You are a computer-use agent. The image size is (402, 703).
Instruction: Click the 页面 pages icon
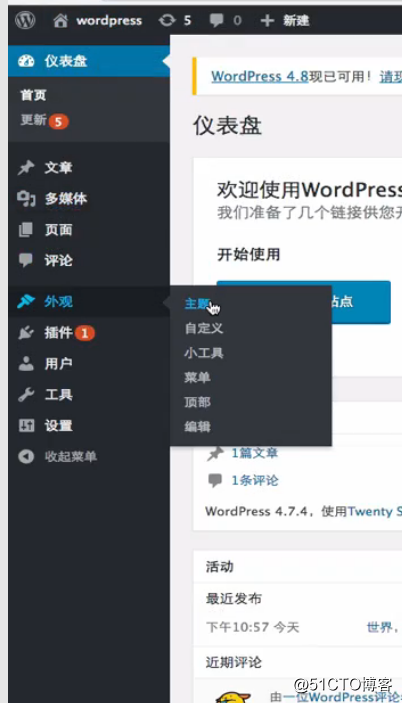(x=26, y=230)
